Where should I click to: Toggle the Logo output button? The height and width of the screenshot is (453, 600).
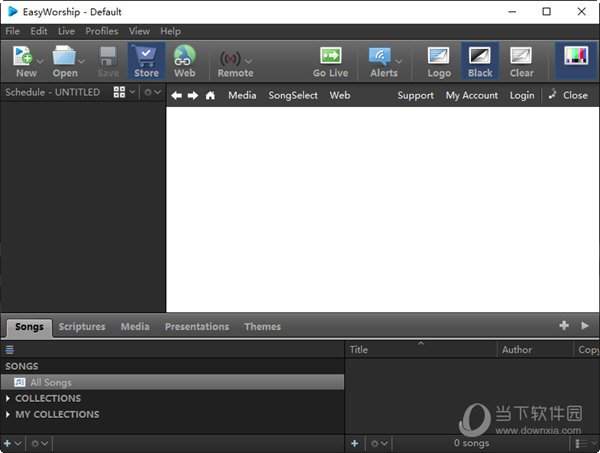click(x=439, y=62)
